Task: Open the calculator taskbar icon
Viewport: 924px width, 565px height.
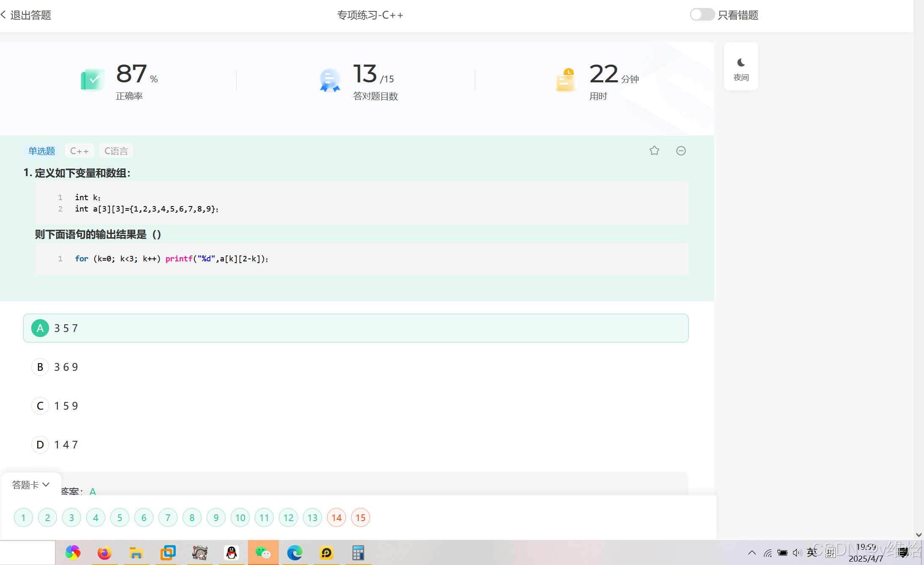Action: (x=358, y=552)
